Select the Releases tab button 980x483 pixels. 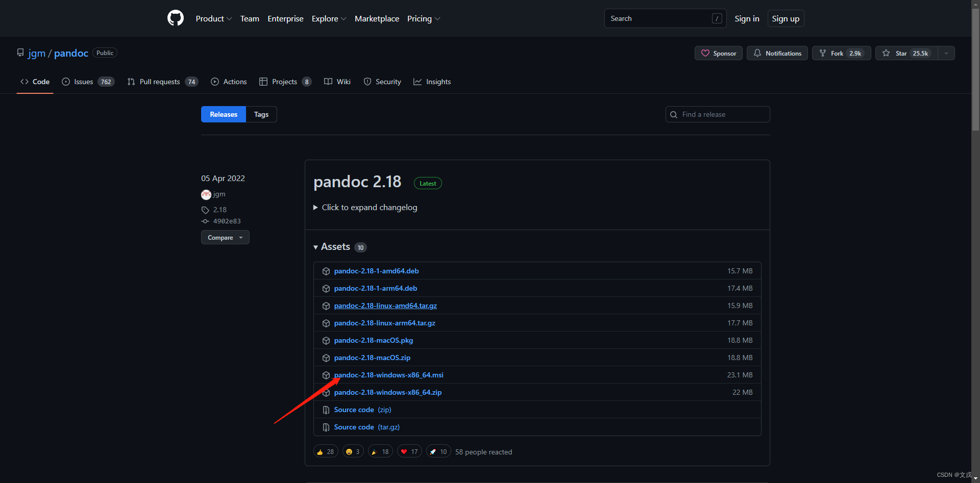(224, 114)
